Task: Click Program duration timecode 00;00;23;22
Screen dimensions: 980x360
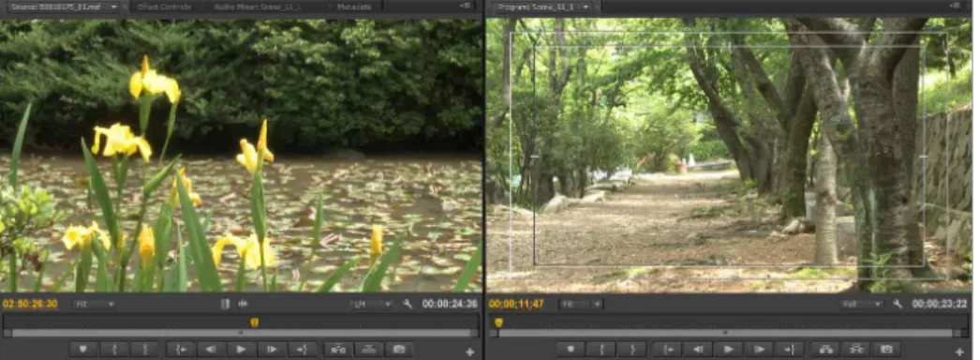Action: pos(940,305)
